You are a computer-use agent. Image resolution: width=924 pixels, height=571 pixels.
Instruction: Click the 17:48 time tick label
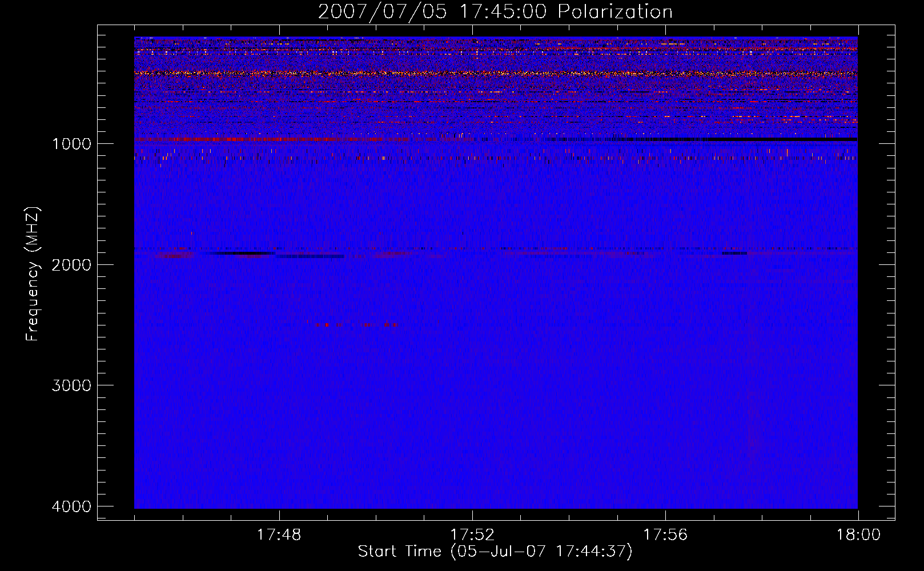coord(279,535)
